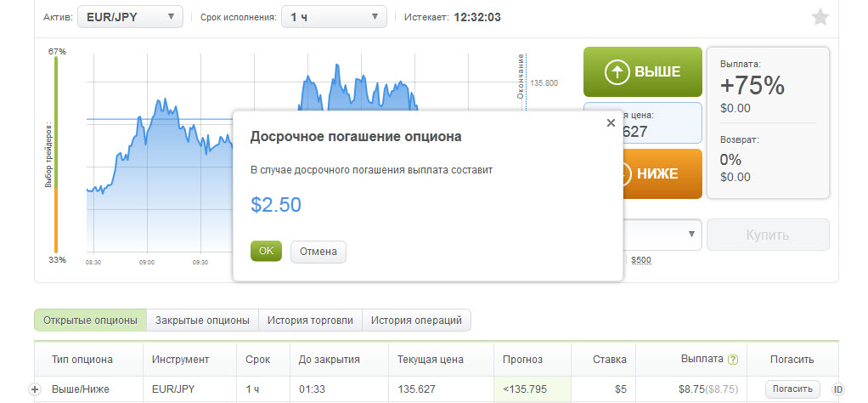Click the traders' choice green-orange bar
This screenshot has width=868, height=403.
point(56,156)
